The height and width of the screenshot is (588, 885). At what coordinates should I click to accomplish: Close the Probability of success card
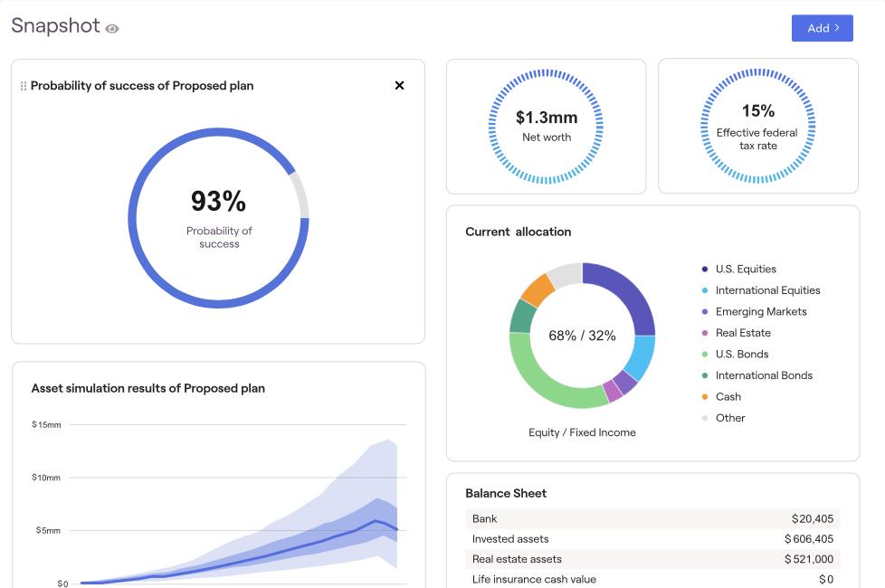(x=399, y=85)
